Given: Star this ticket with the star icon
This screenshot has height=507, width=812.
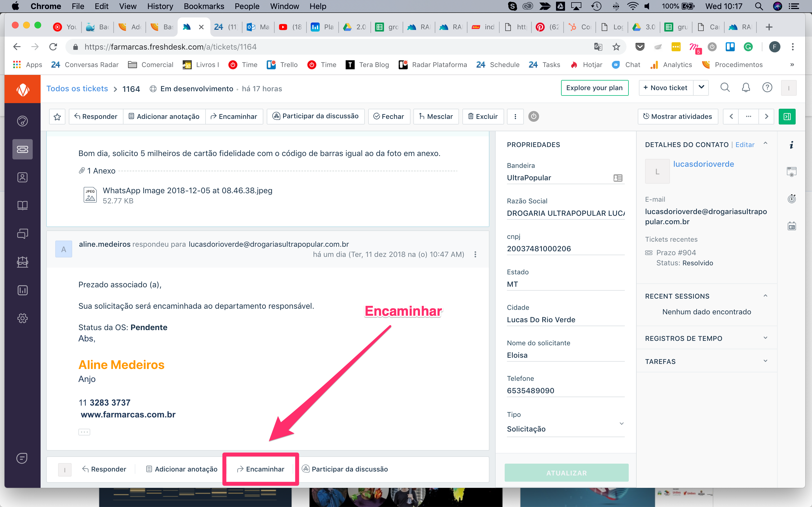Looking at the screenshot, I should tap(57, 116).
